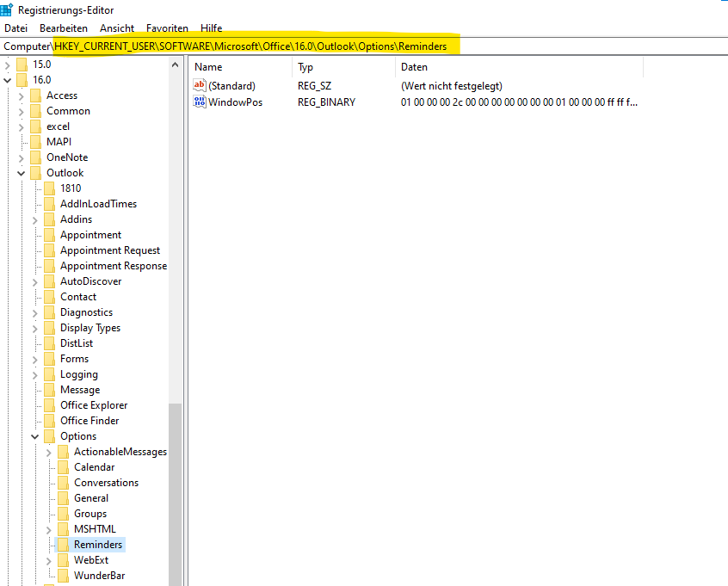Image resolution: width=728 pixels, height=586 pixels.
Task: Select the WindowPos value name
Action: 236,102
